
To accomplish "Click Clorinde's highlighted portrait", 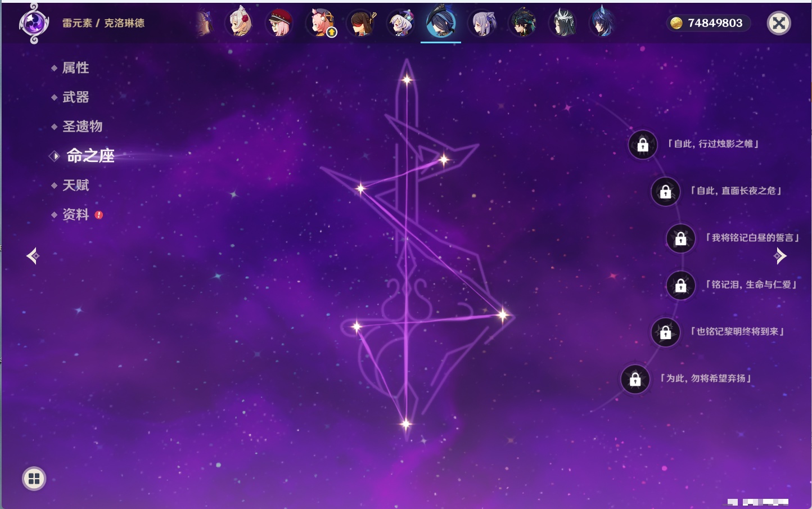I will click(x=441, y=22).
